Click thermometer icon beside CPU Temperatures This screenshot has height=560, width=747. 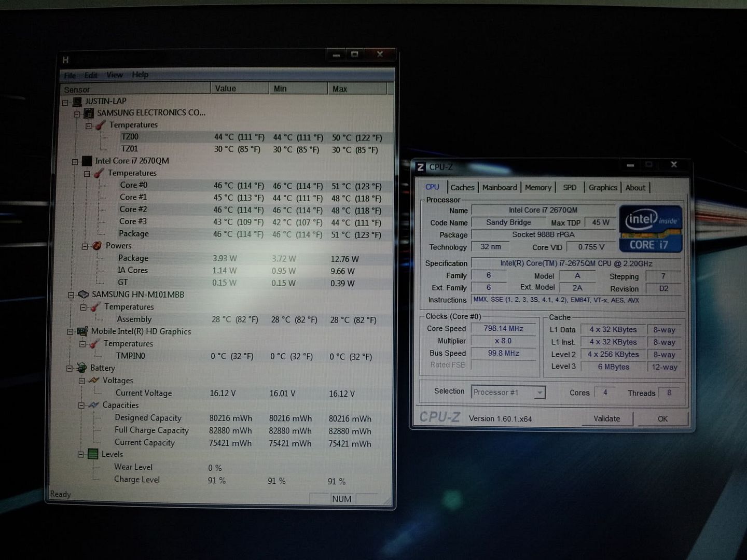[x=99, y=173]
